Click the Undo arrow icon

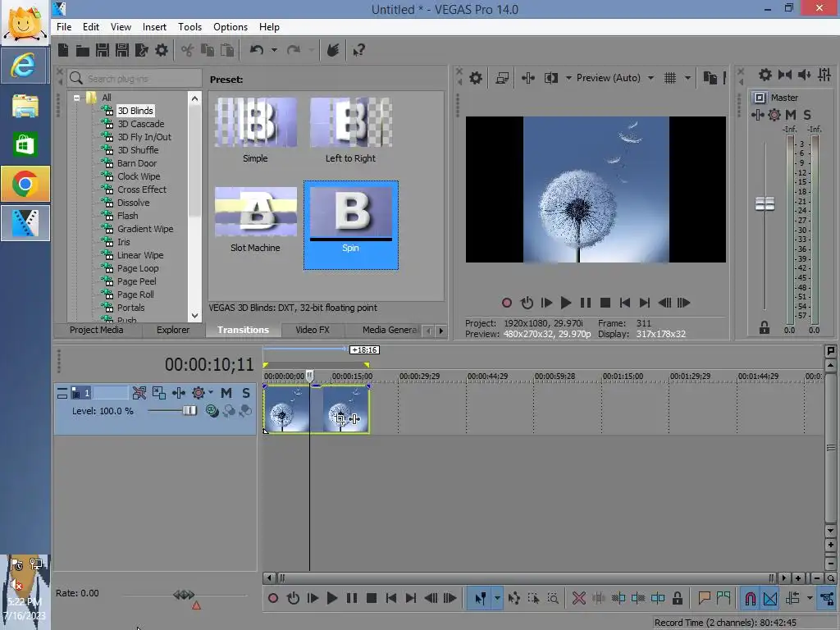(x=257, y=50)
